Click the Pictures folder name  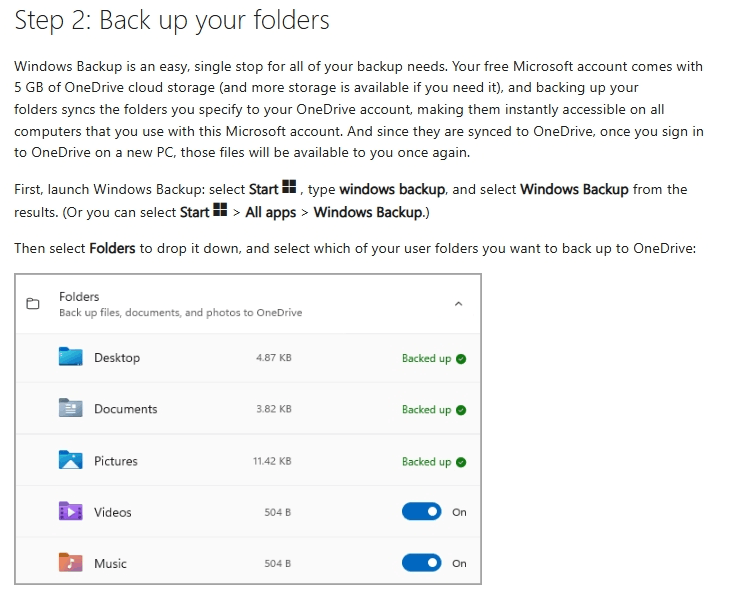coord(116,461)
